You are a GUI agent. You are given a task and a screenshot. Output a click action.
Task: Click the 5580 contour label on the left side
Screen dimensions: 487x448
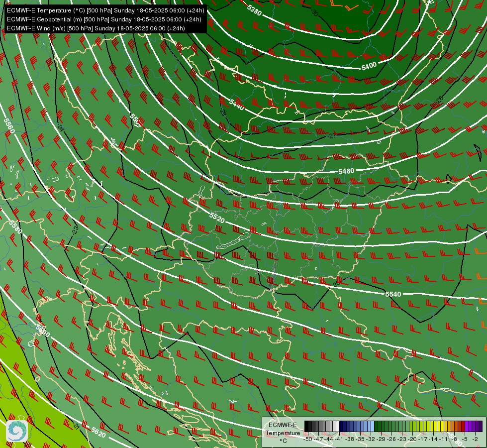click(15, 227)
